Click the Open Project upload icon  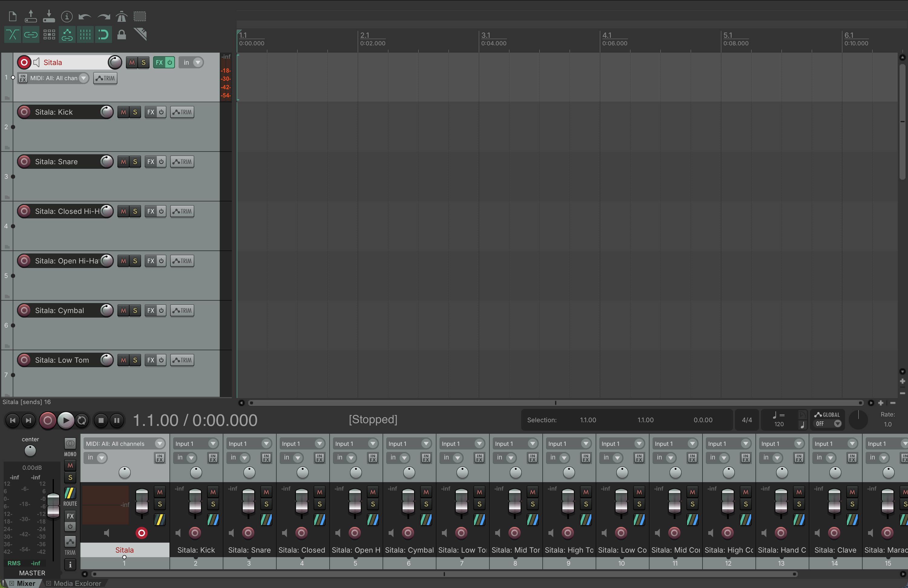(31, 16)
